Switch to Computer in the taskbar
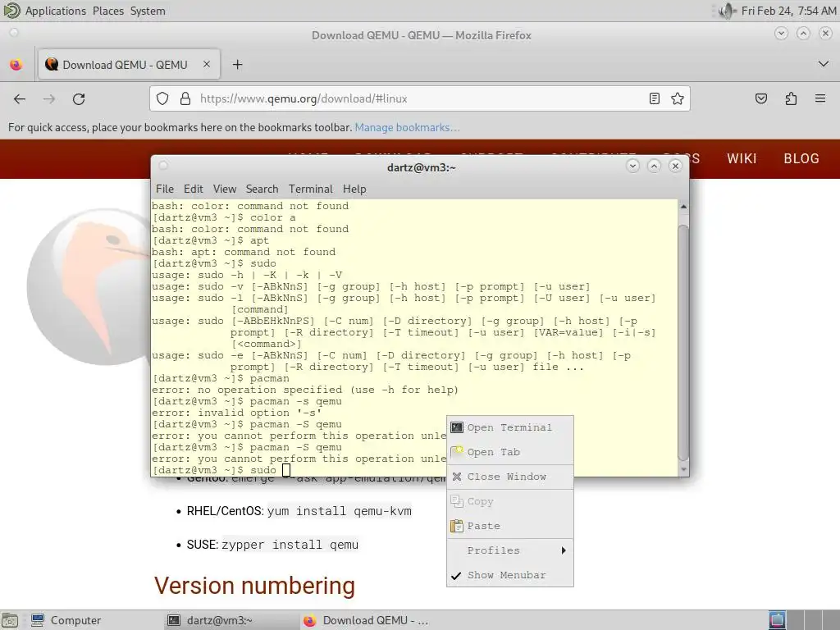 [66, 620]
